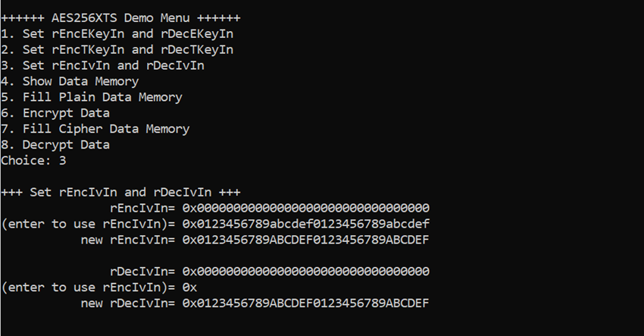
Task: Click menu line 3 Set rEncIvIn and rDecIvIn
Action: coord(103,66)
